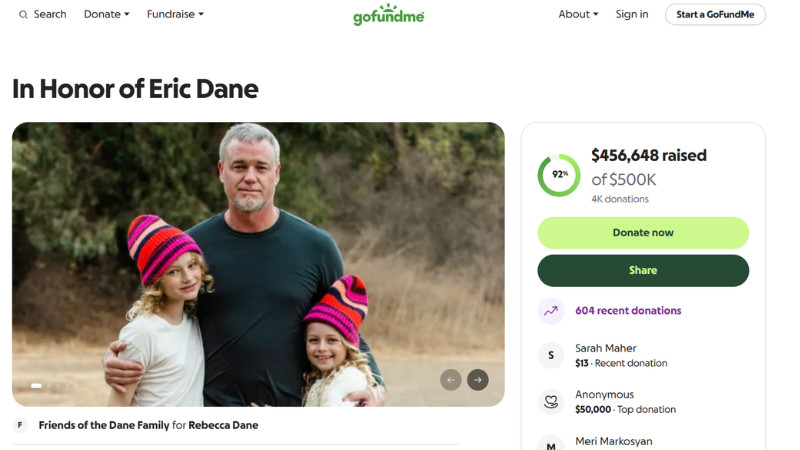
Task: Go to GoFundMe logo homepage
Action: (x=388, y=15)
